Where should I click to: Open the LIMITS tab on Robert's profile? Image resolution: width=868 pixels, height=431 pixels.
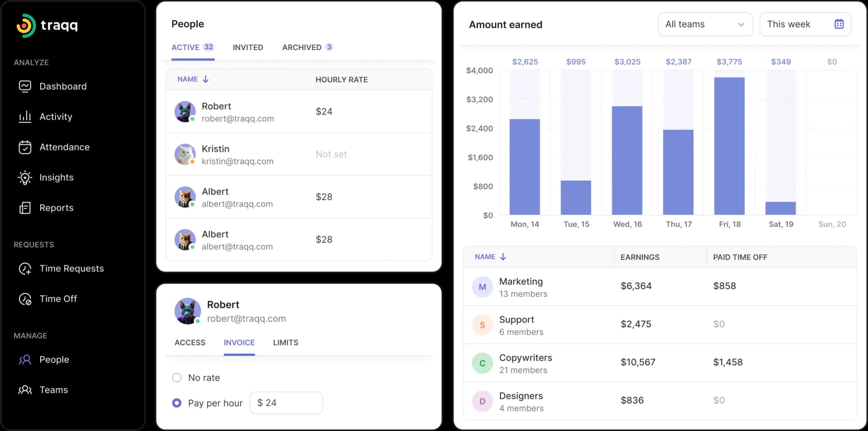tap(285, 342)
